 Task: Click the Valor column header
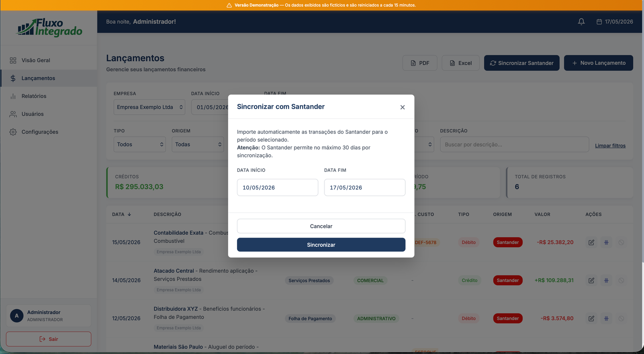[x=542, y=215]
